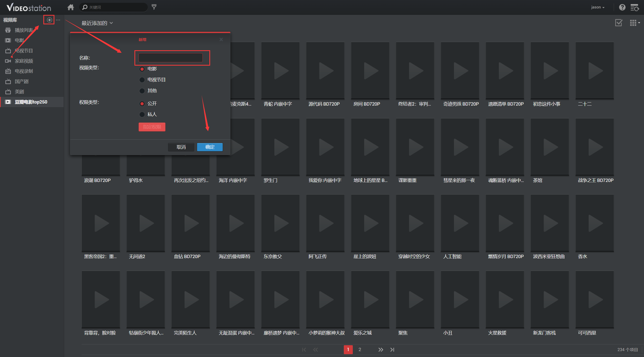Enable multi-select checkmark mode icon

619,23
